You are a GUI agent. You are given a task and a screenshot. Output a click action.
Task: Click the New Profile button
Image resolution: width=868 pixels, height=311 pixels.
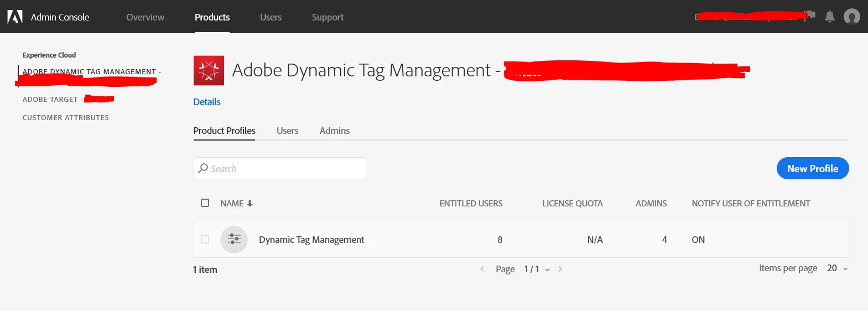pyautogui.click(x=813, y=168)
